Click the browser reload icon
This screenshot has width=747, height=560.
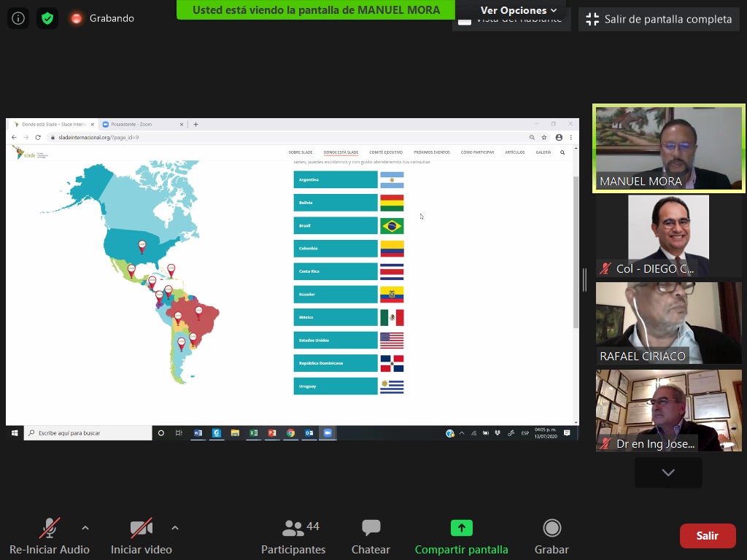38,137
